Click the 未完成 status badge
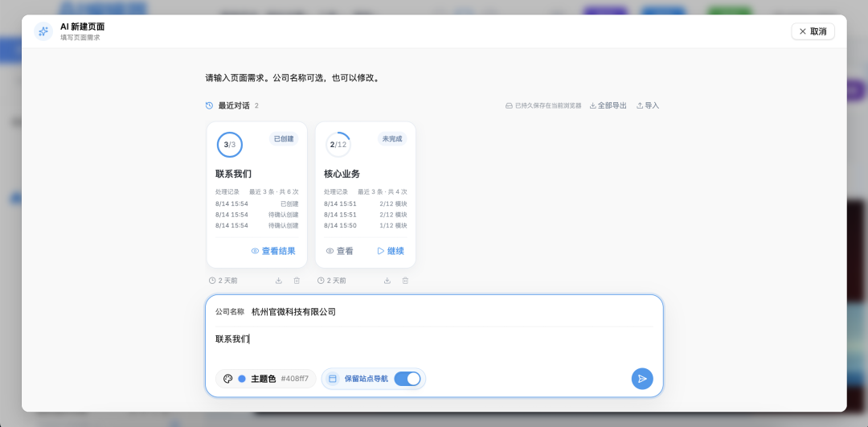 (x=392, y=139)
